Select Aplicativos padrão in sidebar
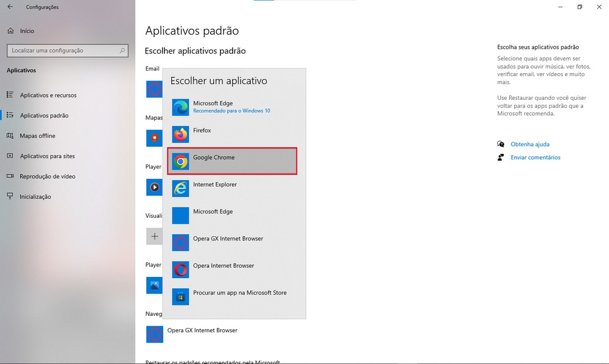Screen dimensions: 609x364 pyautogui.click(x=44, y=115)
